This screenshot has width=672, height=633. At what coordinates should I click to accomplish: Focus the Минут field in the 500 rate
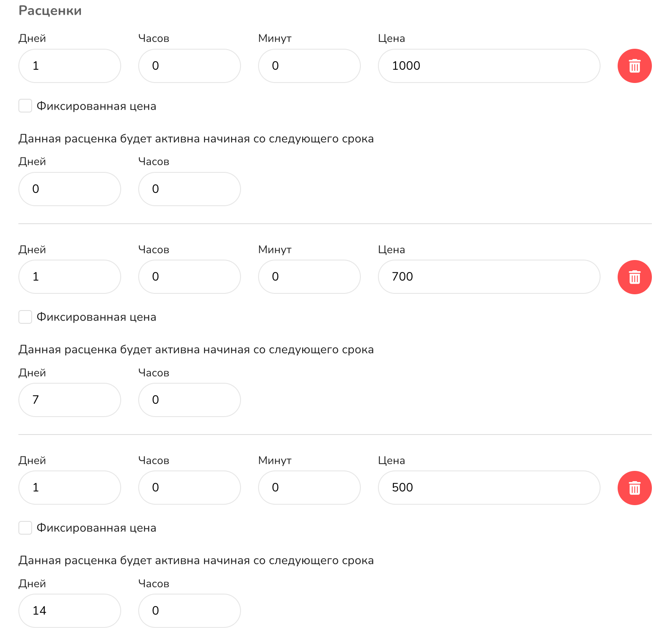(x=309, y=488)
